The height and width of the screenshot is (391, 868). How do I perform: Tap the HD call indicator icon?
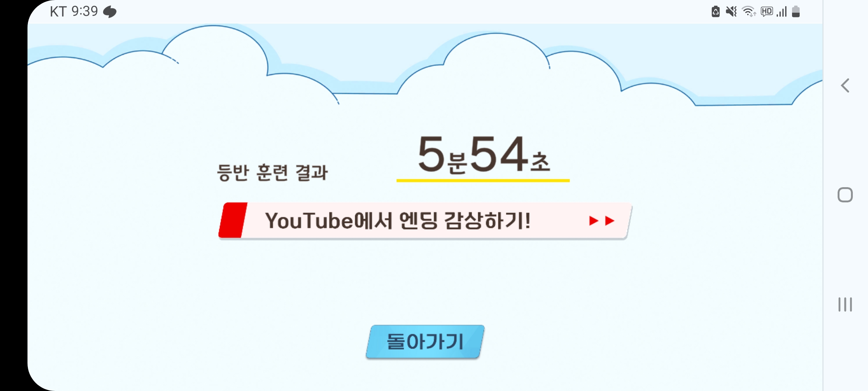(x=767, y=12)
